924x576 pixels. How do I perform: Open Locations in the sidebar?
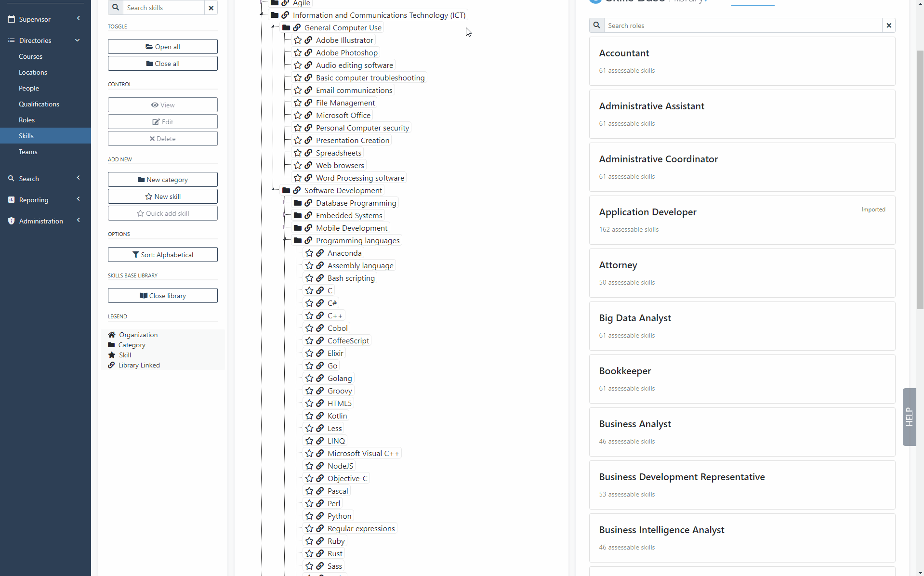(x=33, y=72)
